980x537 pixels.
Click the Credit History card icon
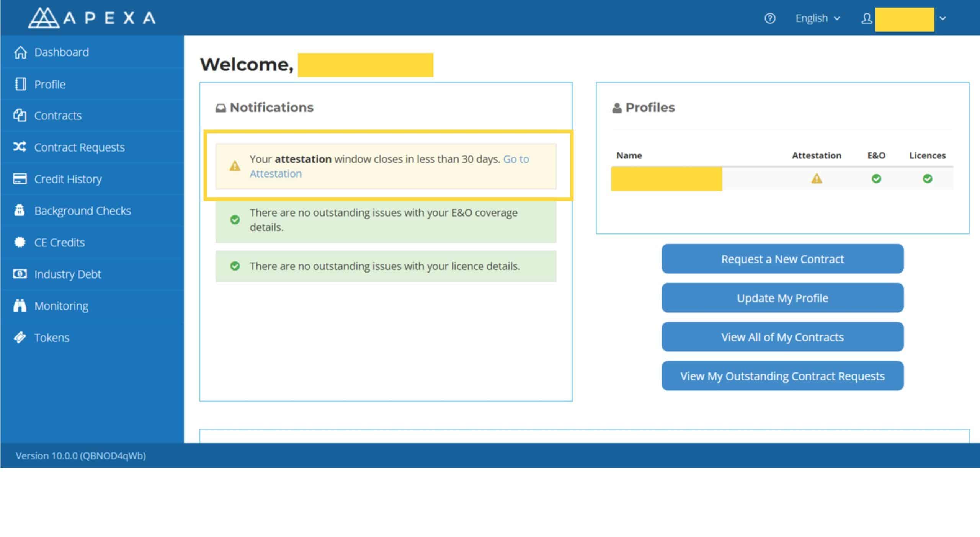tap(20, 179)
